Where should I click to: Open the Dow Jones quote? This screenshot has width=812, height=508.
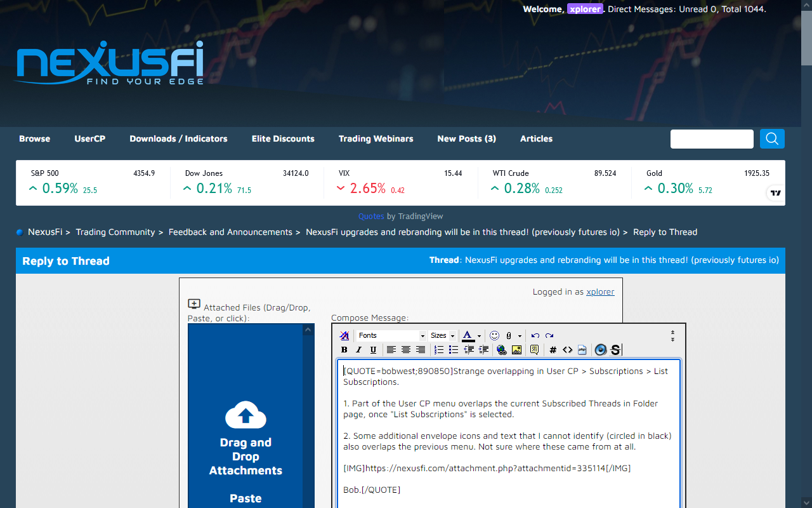[247, 182]
